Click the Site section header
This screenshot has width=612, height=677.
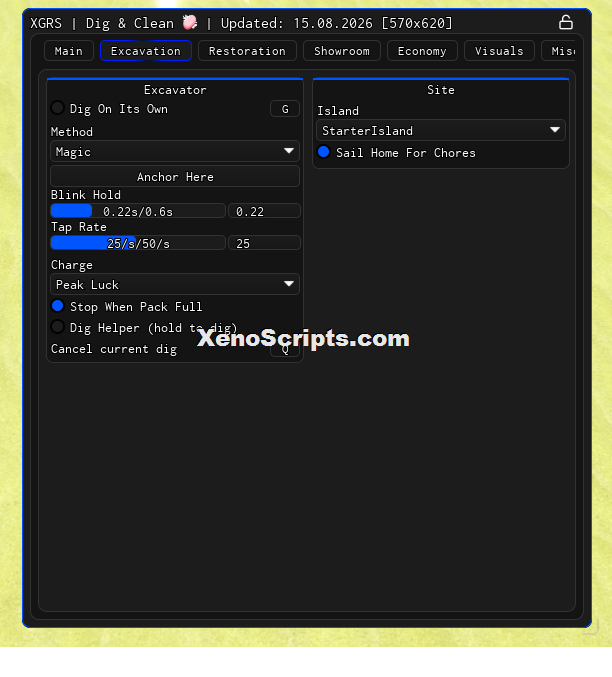(x=441, y=90)
